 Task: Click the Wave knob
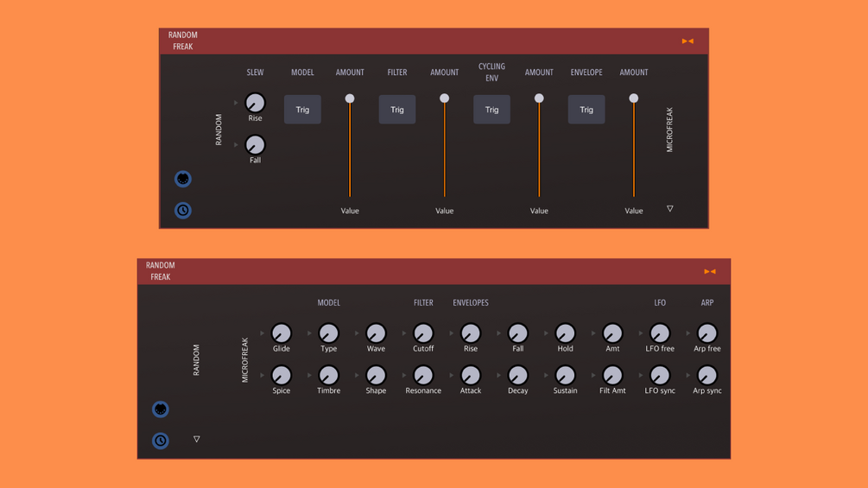click(376, 333)
